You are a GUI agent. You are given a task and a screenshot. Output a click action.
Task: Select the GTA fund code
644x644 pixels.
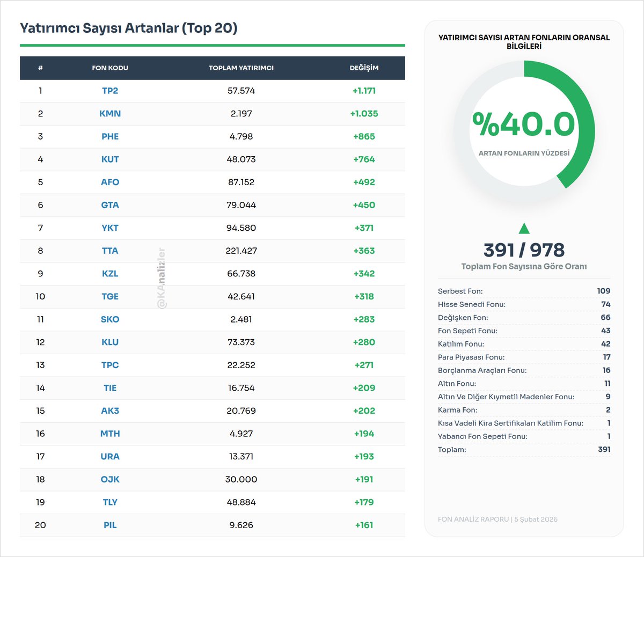click(110, 205)
